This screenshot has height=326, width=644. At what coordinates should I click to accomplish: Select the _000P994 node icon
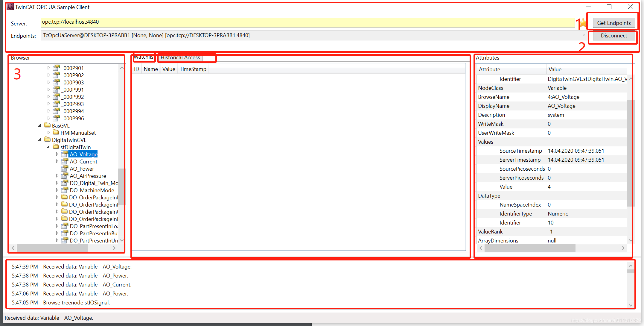(x=56, y=111)
